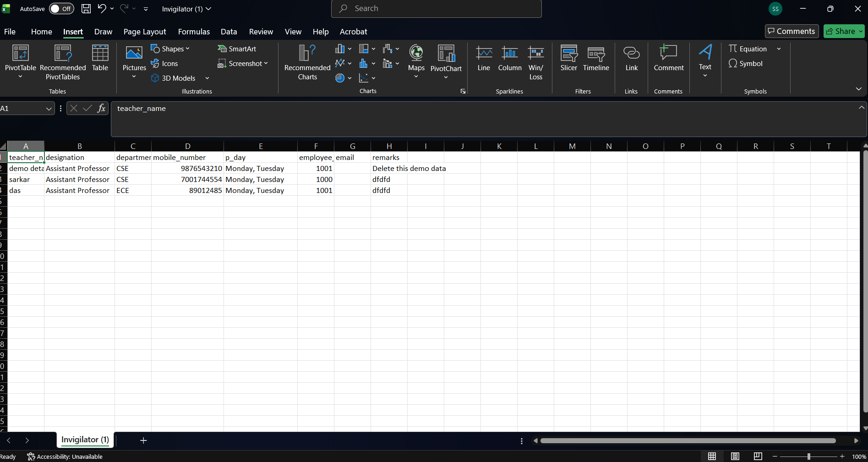Screen dimensions: 868x462
Task: Open the Text group dropdown
Action: point(705,76)
